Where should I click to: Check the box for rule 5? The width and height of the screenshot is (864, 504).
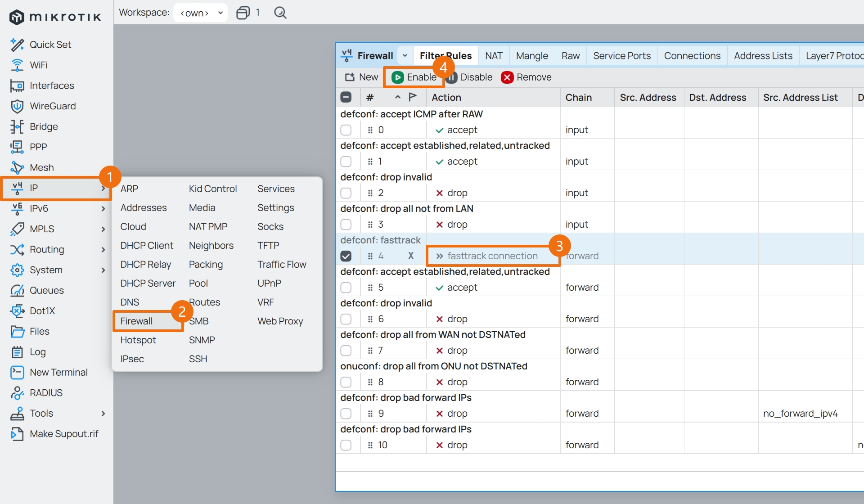tap(346, 288)
